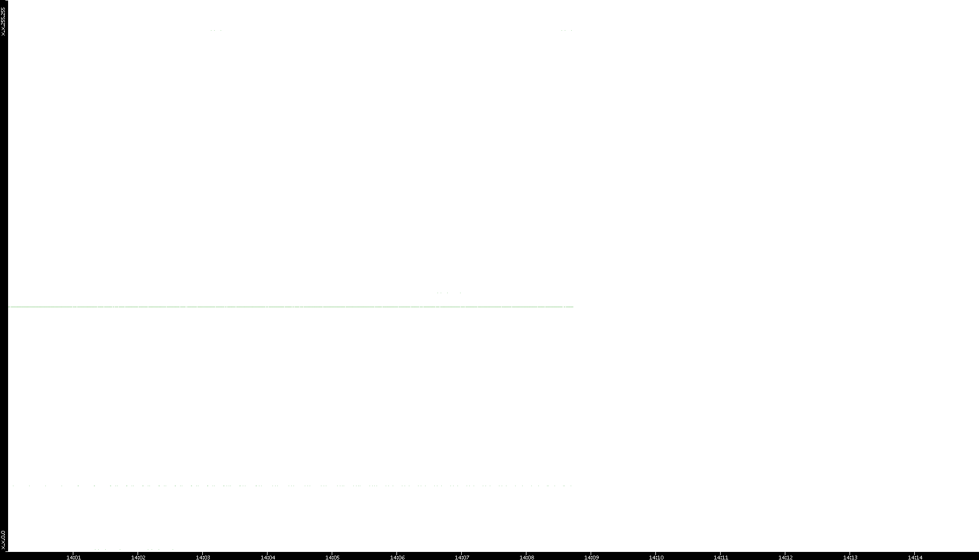Select the 14:13 tick label
This screenshot has width=979, height=560.
tap(851, 557)
